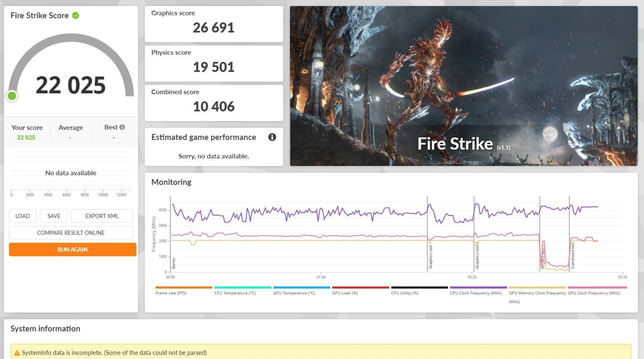
Task: Click the LOAD button
Action: (x=22, y=216)
